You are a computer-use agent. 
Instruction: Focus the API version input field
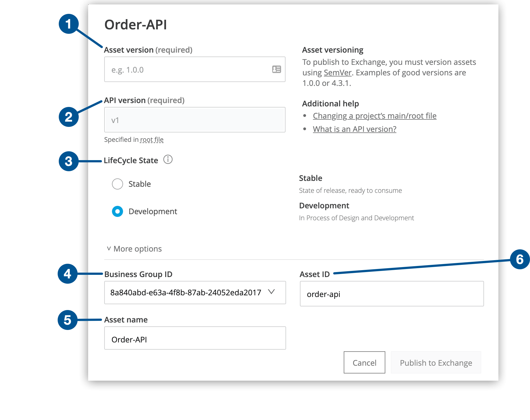click(195, 120)
